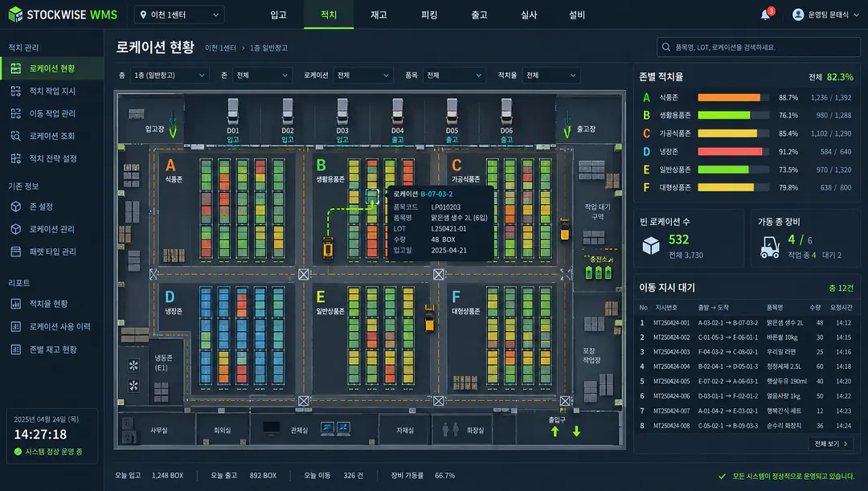Switch to the 출고 tab
The image size is (868, 491).
[x=479, y=15]
